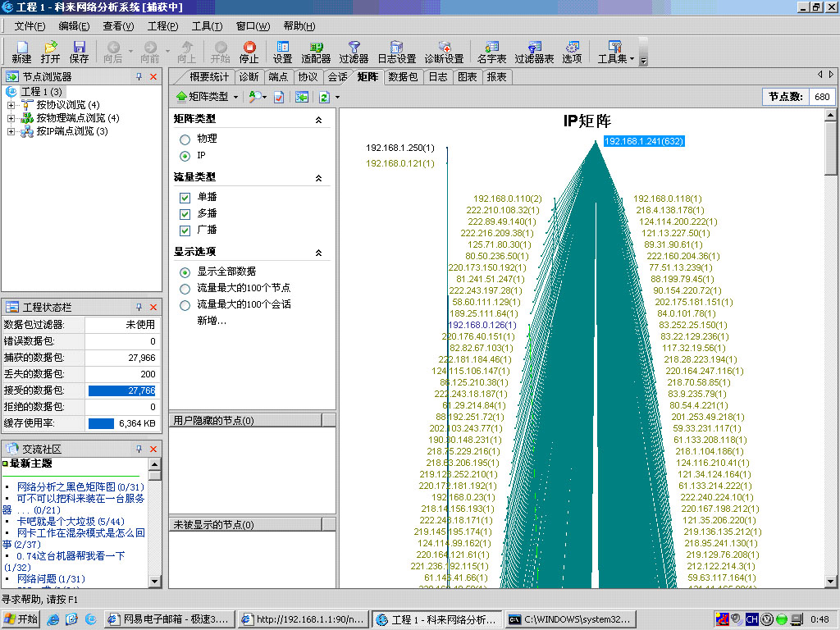Expand the 按协议浏览 tree node

11,105
